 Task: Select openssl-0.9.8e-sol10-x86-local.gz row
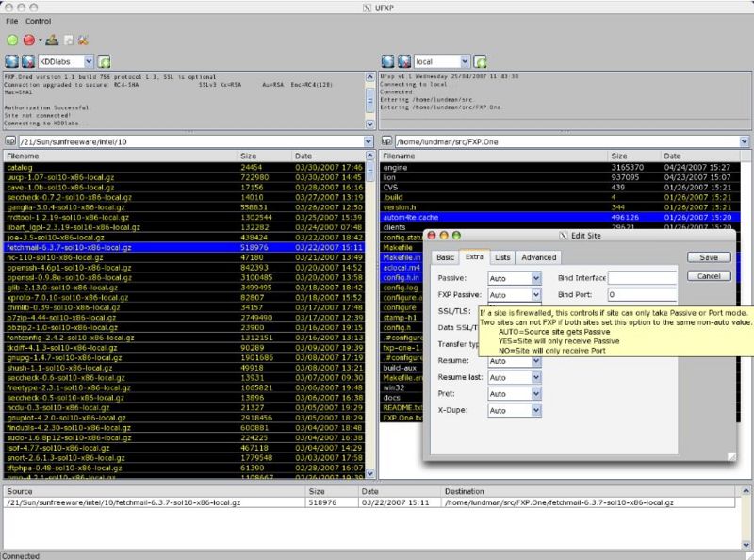(x=184, y=277)
